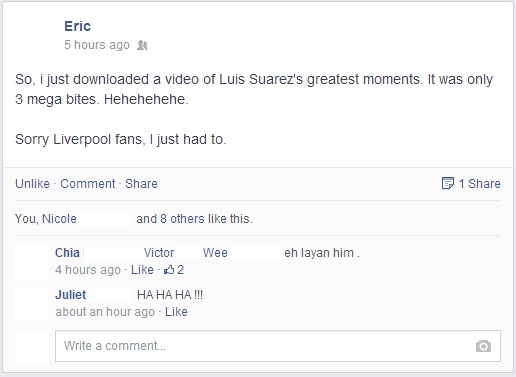Open Nicole's profile in the likes line

click(59, 219)
